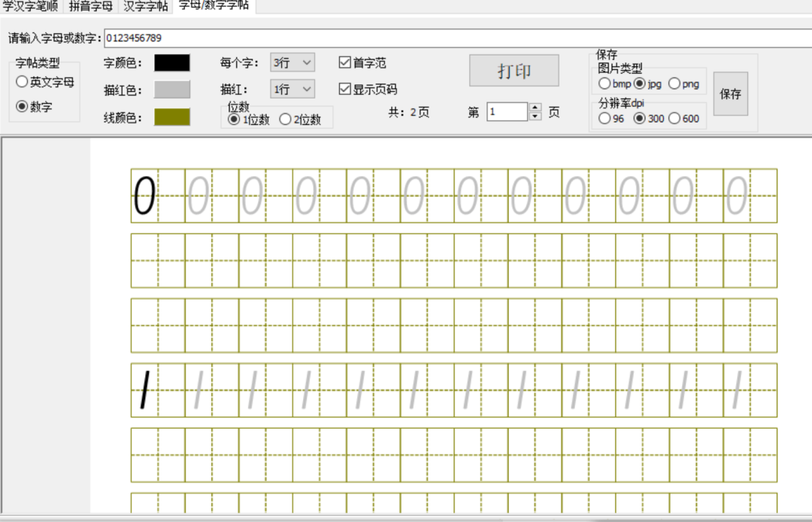
Task: Select bmp image type
Action: [614, 83]
